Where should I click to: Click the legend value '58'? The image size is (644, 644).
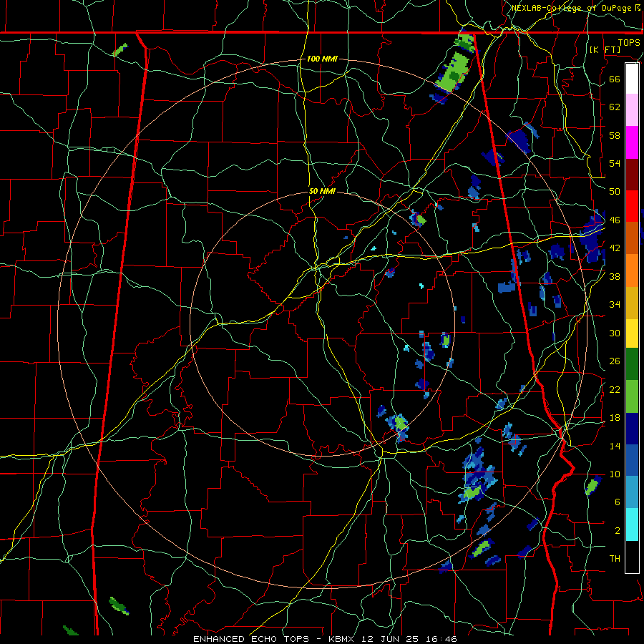tap(615, 135)
